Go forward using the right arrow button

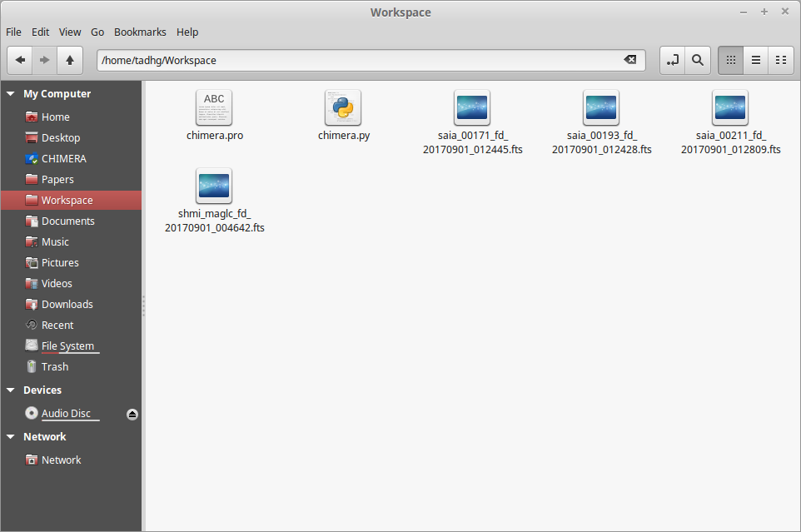(44, 60)
